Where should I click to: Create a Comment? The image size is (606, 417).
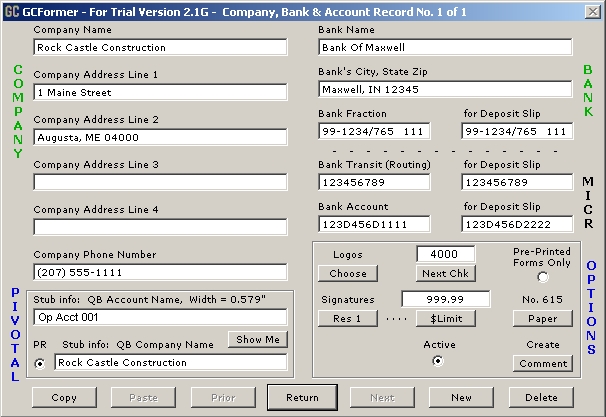point(543,364)
